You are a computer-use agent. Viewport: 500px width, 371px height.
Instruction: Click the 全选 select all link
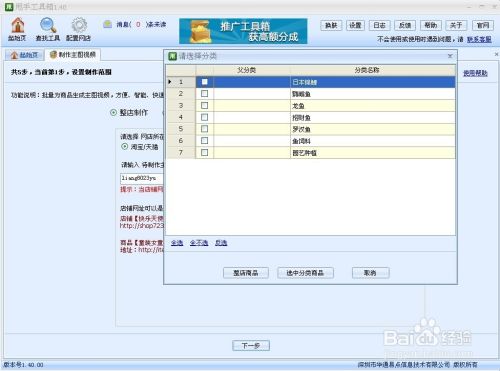(177, 243)
